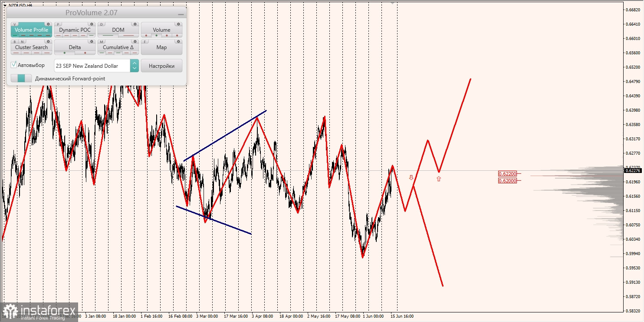This screenshot has height=322, width=644.
Task: Click the gray chart shift triangle marker
Action: [x=393, y=3]
